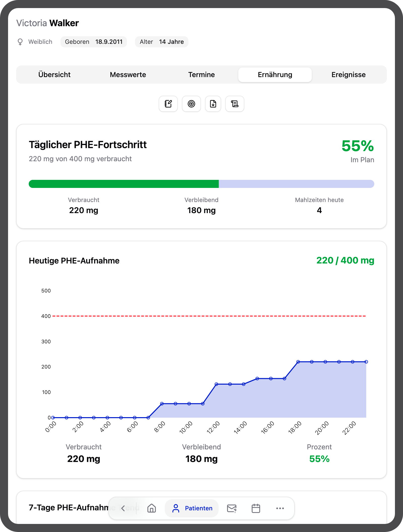Click the green daily PHE progress bar
The image size is (403, 532).
[124, 184]
